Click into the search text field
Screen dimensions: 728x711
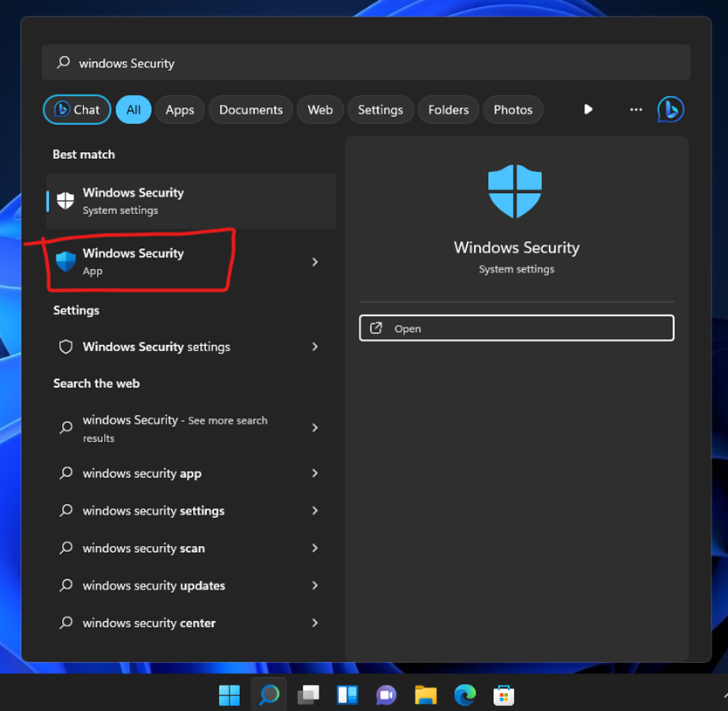coord(366,63)
